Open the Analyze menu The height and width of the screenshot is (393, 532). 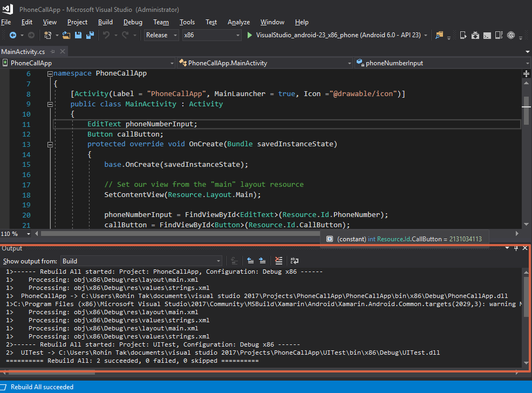point(238,22)
